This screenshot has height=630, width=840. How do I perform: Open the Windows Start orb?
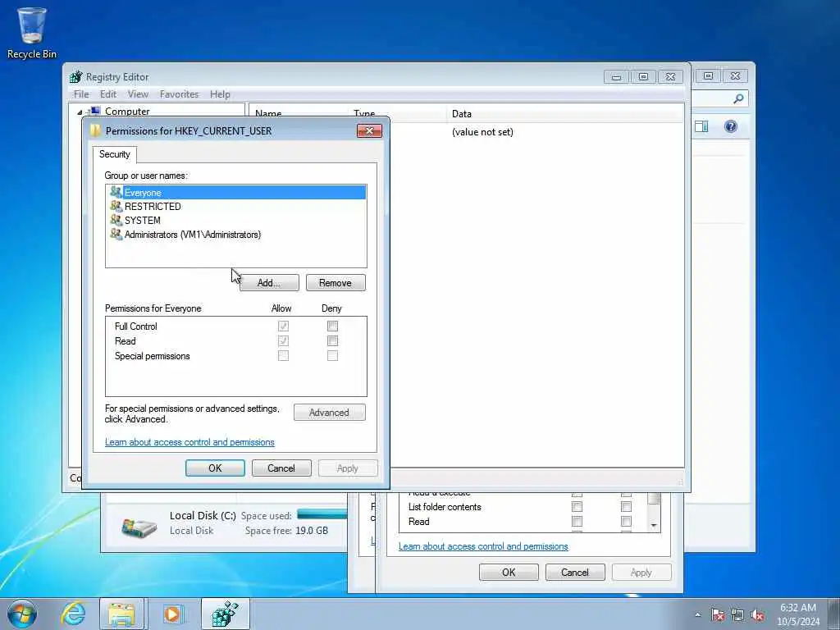pyautogui.click(x=22, y=614)
